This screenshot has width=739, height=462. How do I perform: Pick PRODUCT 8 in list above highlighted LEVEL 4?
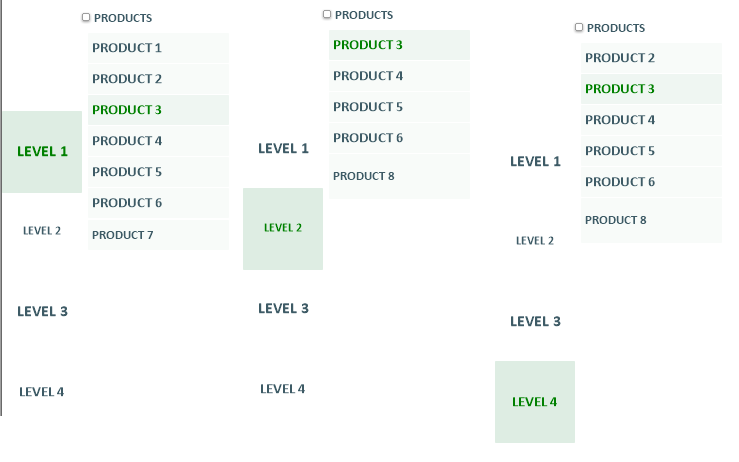click(651, 220)
